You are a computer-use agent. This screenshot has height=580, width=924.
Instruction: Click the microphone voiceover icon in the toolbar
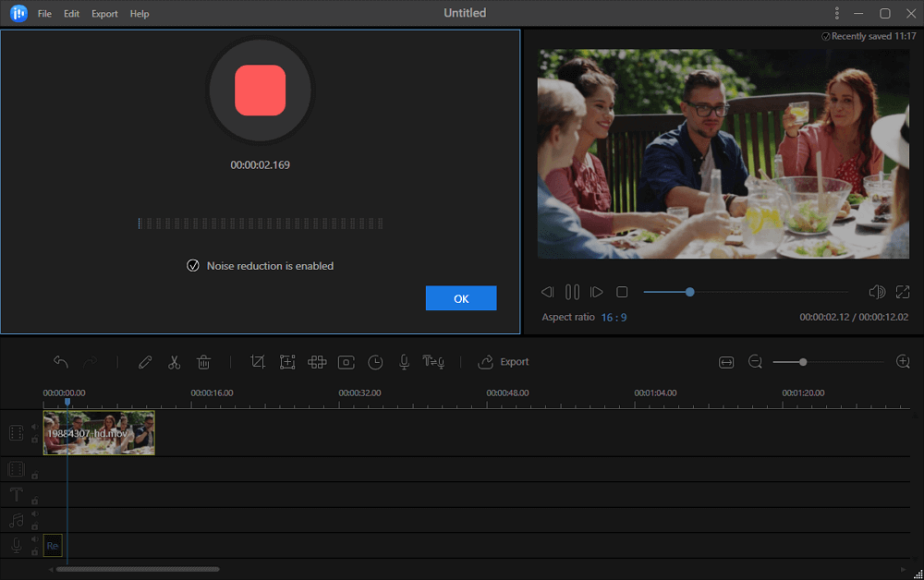pyautogui.click(x=404, y=362)
